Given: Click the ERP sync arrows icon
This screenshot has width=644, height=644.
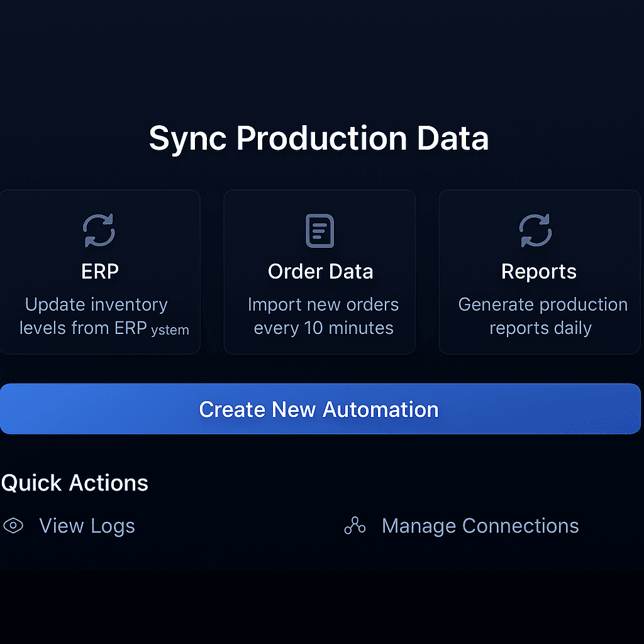Looking at the screenshot, I should 99,230.
